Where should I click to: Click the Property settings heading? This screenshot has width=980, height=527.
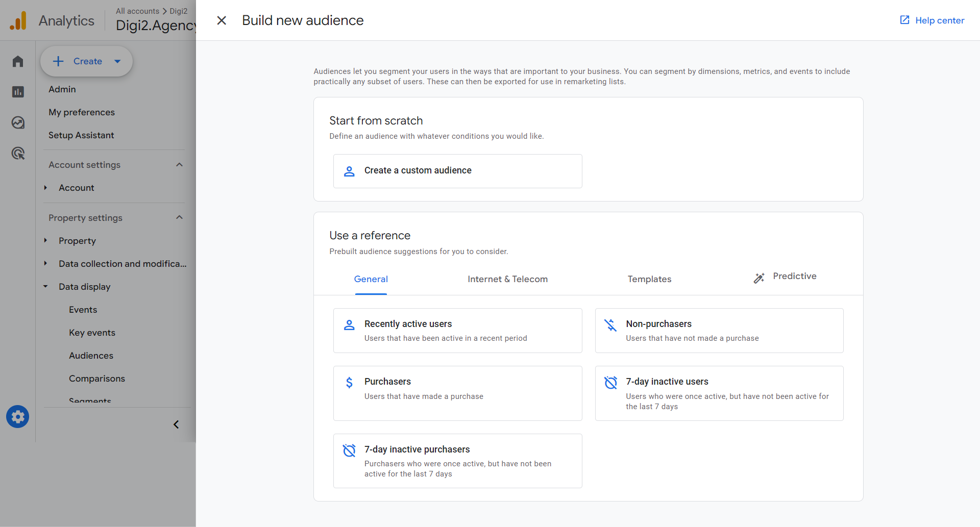coord(85,218)
